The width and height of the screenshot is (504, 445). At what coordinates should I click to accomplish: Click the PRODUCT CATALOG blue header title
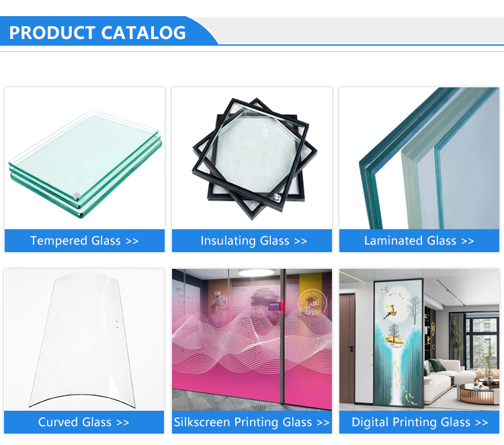click(97, 32)
